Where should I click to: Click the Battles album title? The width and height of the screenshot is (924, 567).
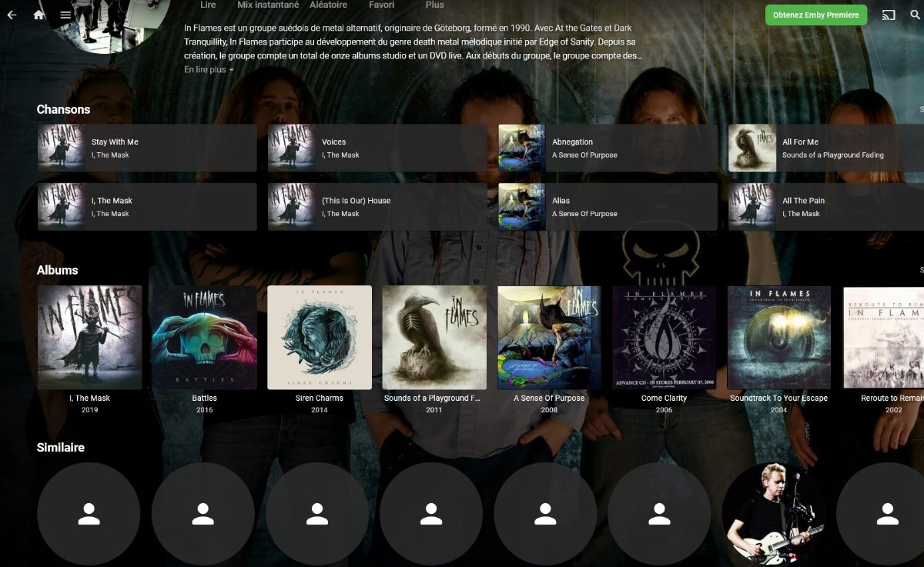coord(204,398)
